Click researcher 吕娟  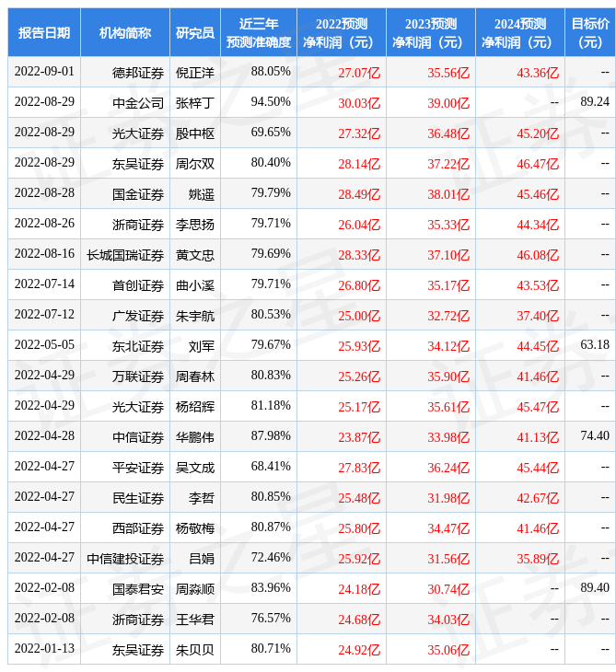pos(202,559)
